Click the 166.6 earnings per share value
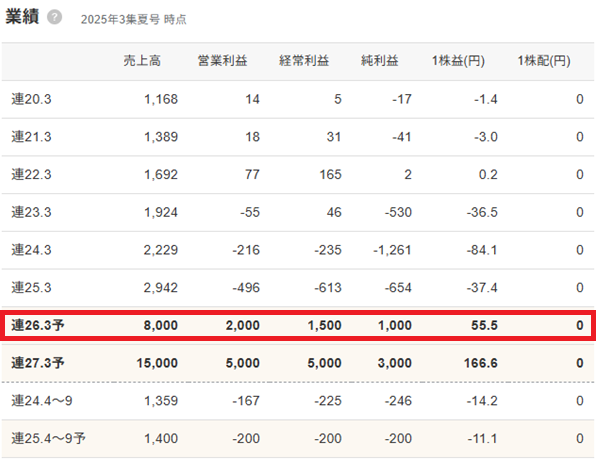The image size is (597, 459). [x=480, y=363]
